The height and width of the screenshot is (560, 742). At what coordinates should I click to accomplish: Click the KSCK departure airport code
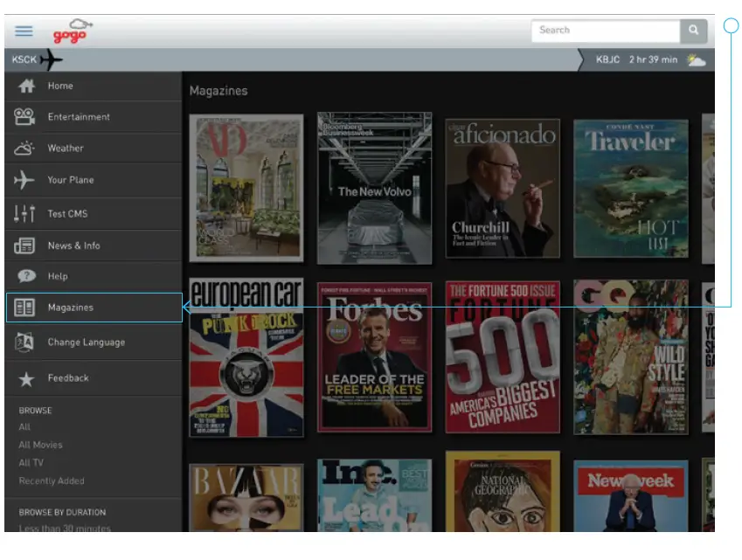pyautogui.click(x=24, y=59)
